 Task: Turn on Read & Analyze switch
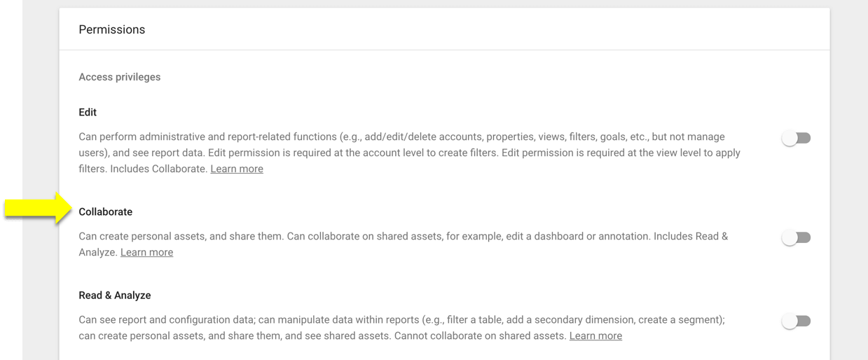pos(797,321)
